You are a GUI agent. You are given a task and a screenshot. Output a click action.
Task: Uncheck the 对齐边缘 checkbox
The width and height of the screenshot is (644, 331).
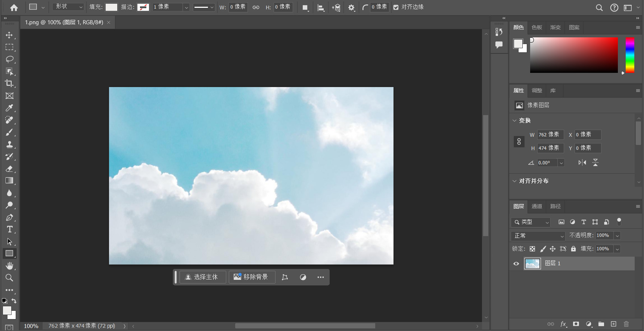(396, 7)
